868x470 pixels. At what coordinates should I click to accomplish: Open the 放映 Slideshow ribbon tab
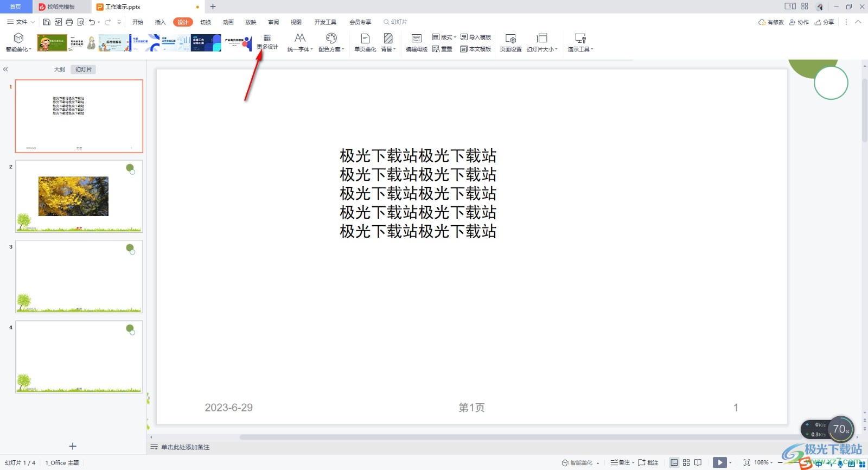coord(251,22)
